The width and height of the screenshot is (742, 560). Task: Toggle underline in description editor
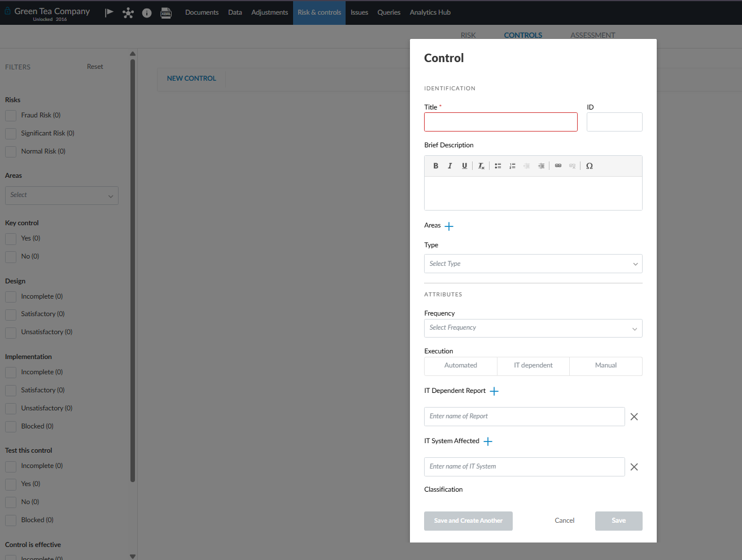coord(465,166)
